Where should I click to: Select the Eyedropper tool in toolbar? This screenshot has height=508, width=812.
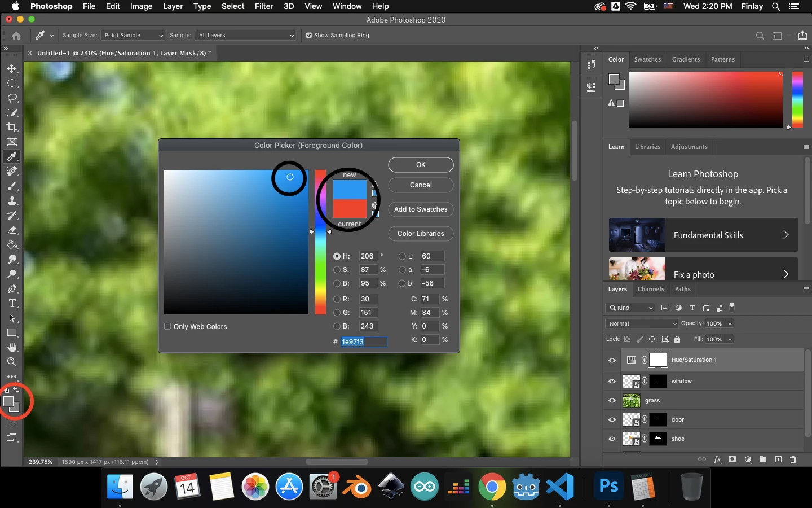tap(12, 156)
